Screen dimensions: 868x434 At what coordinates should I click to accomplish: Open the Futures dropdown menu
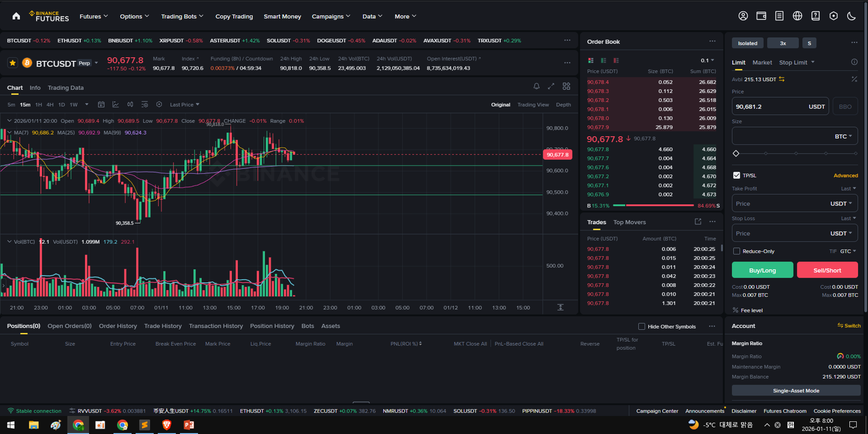(94, 16)
